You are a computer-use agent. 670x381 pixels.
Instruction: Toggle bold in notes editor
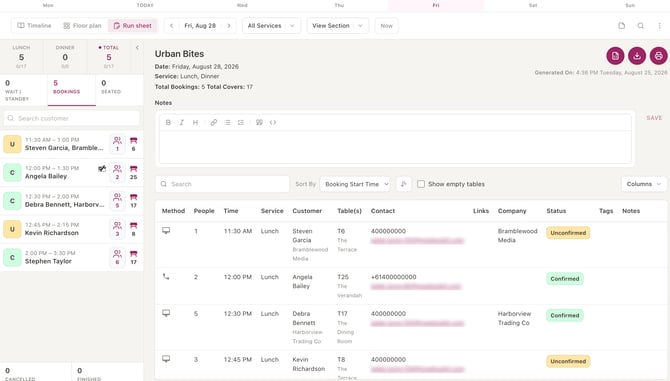pos(168,122)
